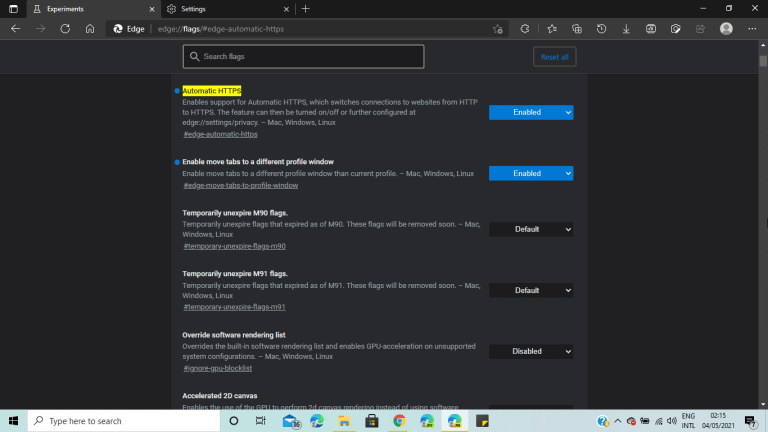Click the Reset all button
768x432 pixels.
[x=554, y=57]
